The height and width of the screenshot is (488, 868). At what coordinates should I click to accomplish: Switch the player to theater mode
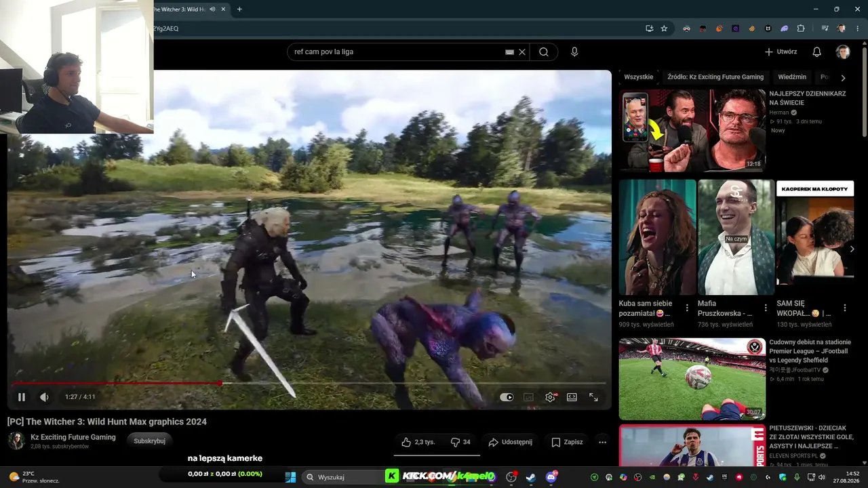click(572, 397)
